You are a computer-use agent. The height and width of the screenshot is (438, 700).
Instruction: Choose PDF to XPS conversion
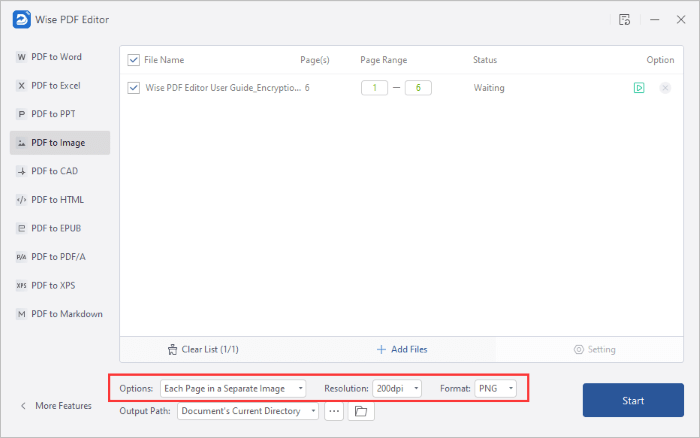[x=60, y=286]
